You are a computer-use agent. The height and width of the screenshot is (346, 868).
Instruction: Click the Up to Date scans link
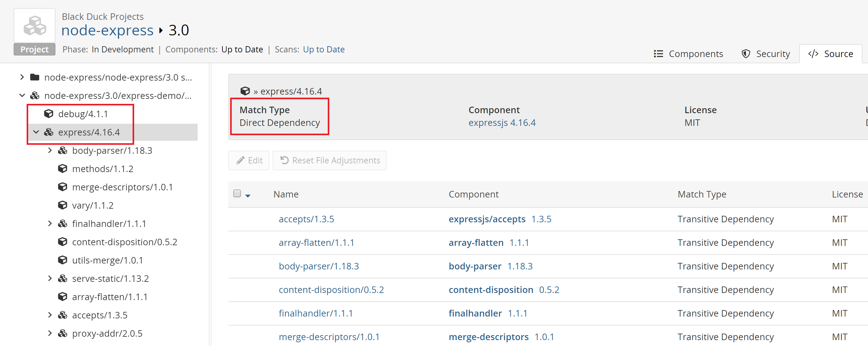coord(323,49)
